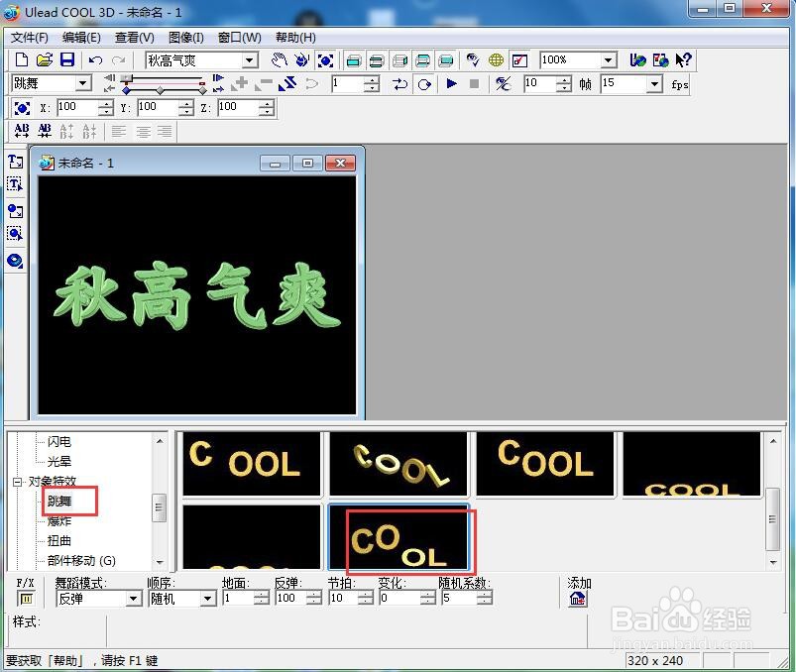Click the 秋高气爽 3D text in the 未命名 - 1 preview

pyautogui.click(x=197, y=296)
